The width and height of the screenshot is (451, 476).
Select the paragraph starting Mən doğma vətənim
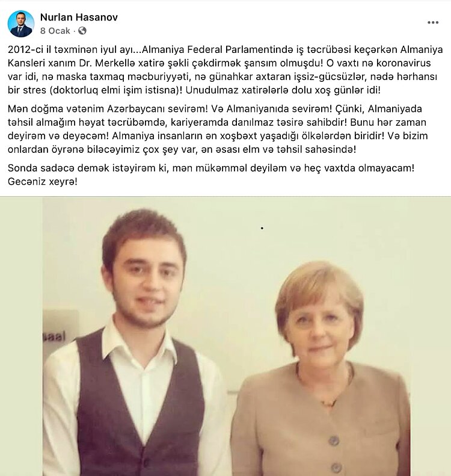(x=218, y=129)
